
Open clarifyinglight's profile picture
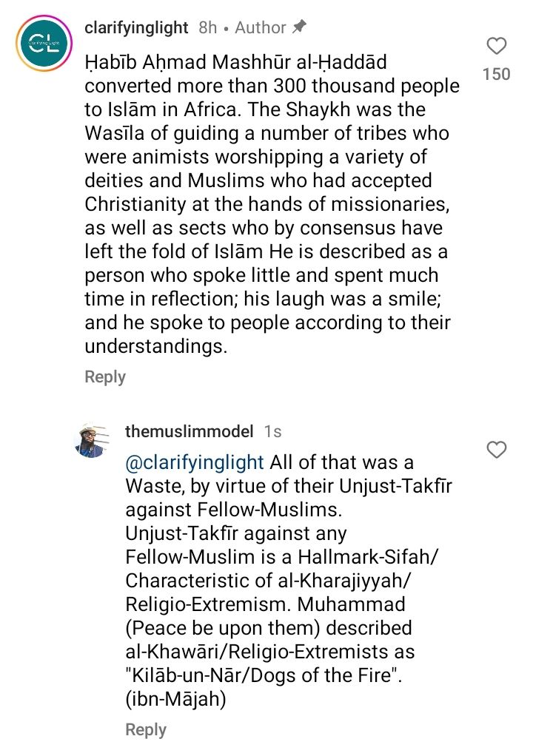point(44,44)
